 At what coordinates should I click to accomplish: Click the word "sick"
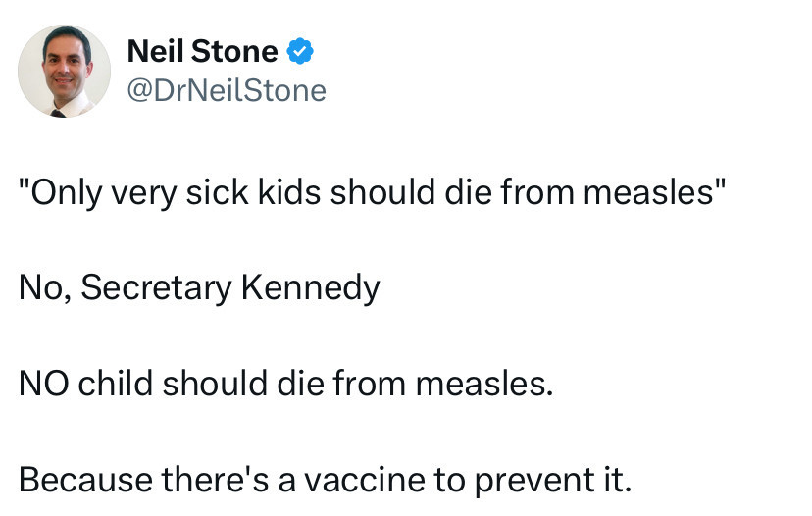click(217, 192)
